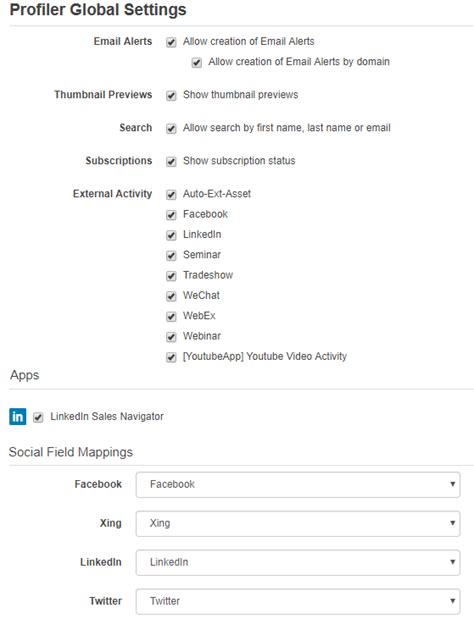Image resolution: width=474 pixels, height=619 pixels.
Task: Expand the Xing field mapping dropdown
Action: pyautogui.click(x=298, y=523)
